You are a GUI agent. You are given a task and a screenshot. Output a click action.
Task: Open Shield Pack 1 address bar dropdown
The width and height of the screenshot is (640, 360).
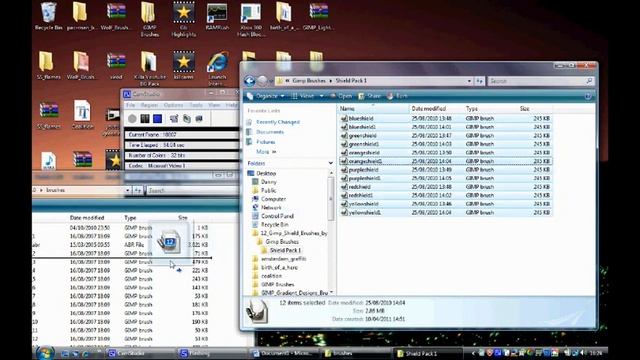point(469,81)
